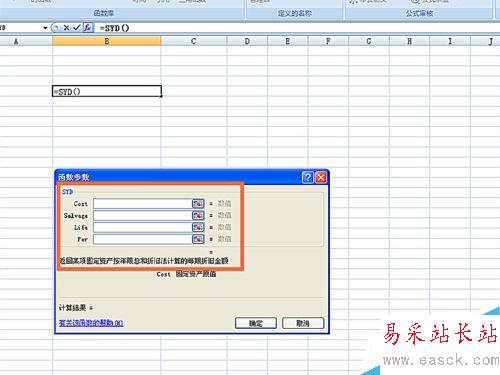500x375 pixels.
Task: Click the Salvage range selector icon
Action: [198, 215]
